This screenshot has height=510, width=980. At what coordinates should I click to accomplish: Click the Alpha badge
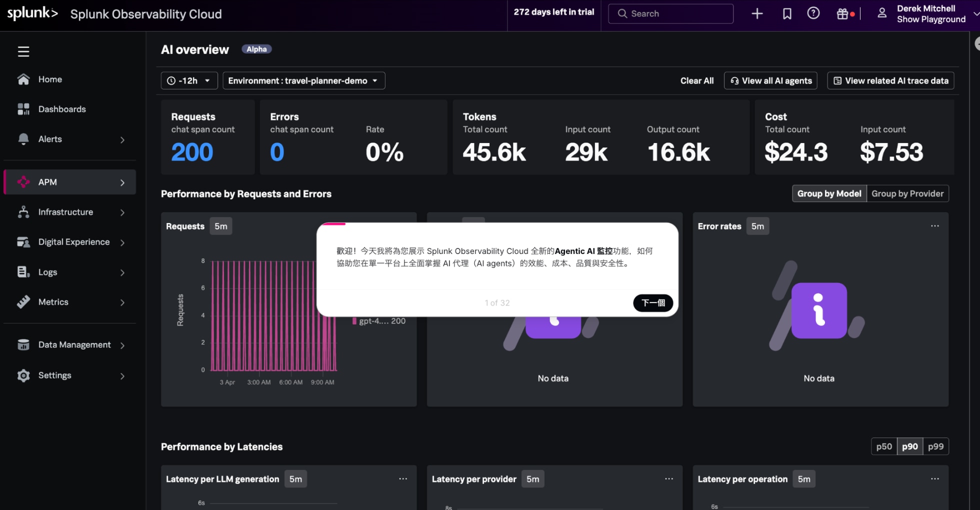pyautogui.click(x=256, y=49)
